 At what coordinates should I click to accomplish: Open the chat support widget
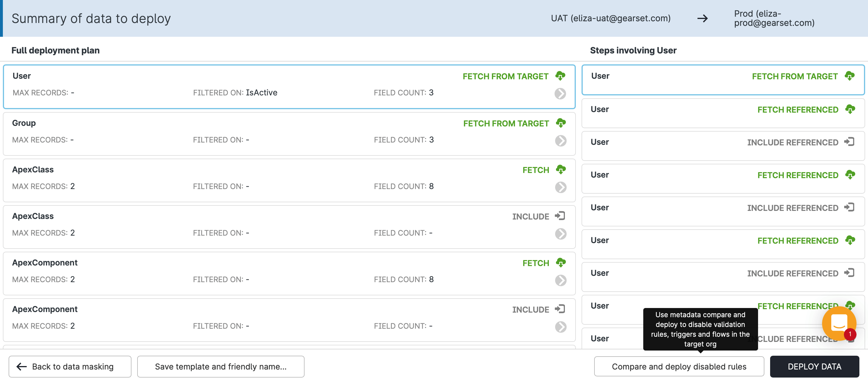[x=839, y=323]
